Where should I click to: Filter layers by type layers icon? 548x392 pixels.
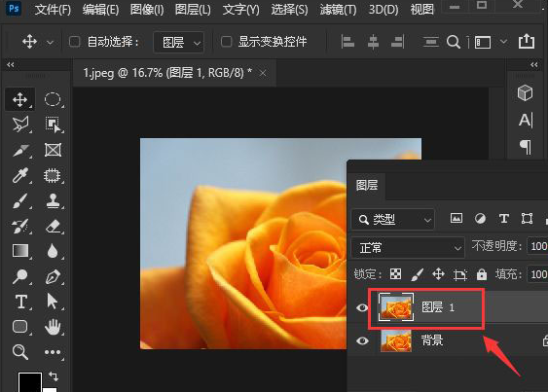pos(503,219)
